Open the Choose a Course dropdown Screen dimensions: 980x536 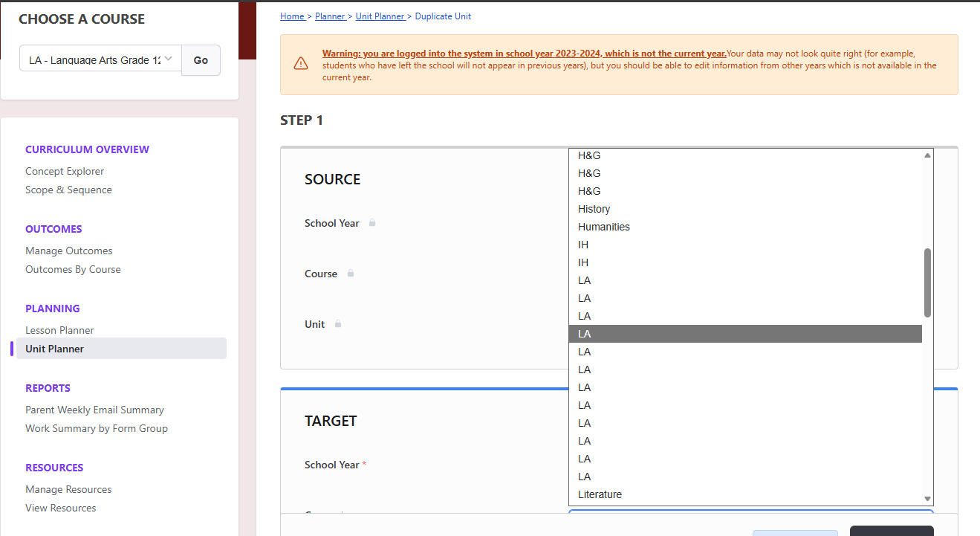pyautogui.click(x=100, y=59)
